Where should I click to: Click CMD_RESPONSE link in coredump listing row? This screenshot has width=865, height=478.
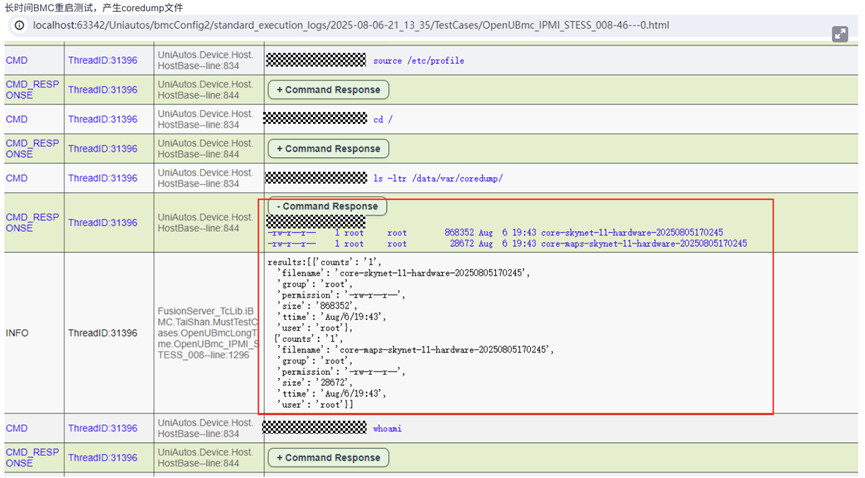32,222
